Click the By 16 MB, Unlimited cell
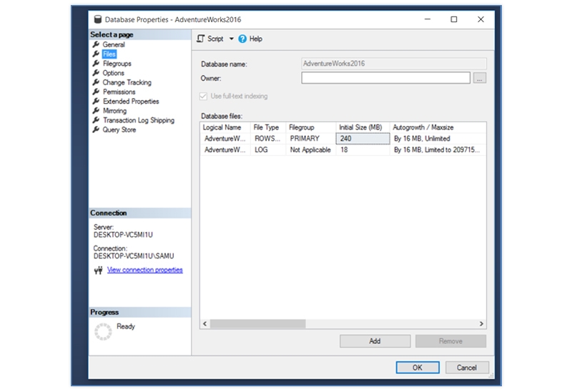 (438, 139)
